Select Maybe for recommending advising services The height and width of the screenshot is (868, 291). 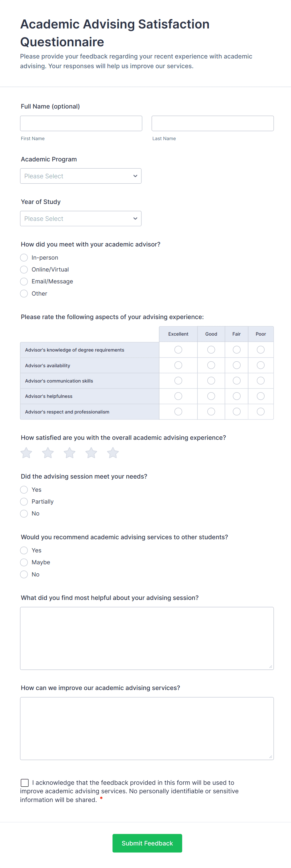pyautogui.click(x=23, y=562)
